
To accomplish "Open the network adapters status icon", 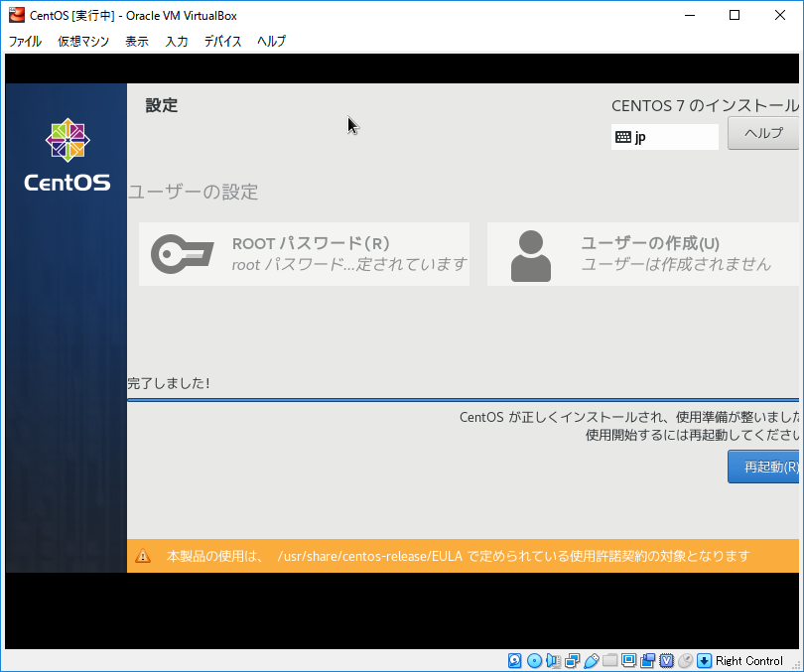I will tap(571, 660).
